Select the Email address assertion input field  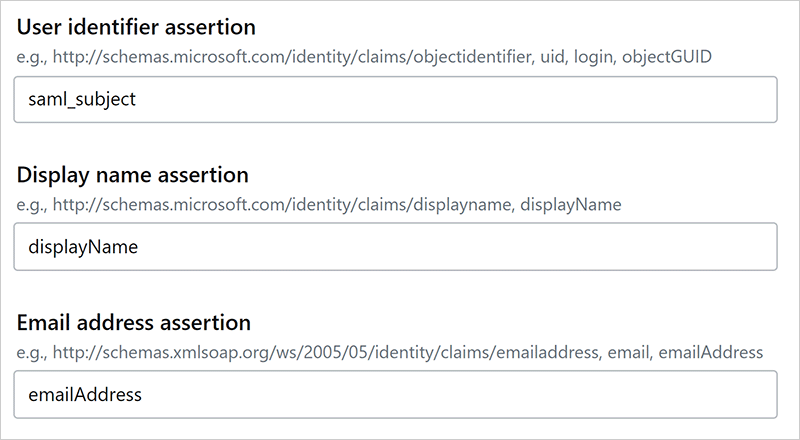[395, 395]
